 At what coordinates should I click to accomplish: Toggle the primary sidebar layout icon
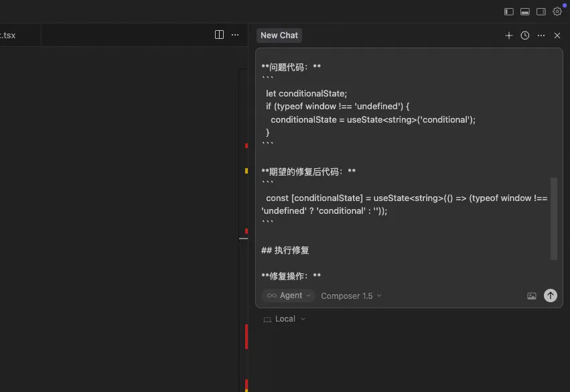(x=508, y=11)
